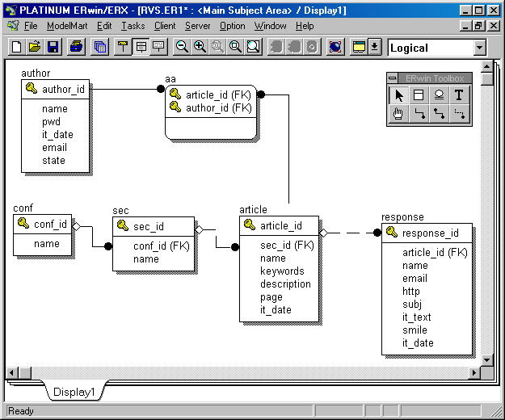Select the Text tool in ERwin Toolbox
This screenshot has width=505, height=420.
click(459, 95)
